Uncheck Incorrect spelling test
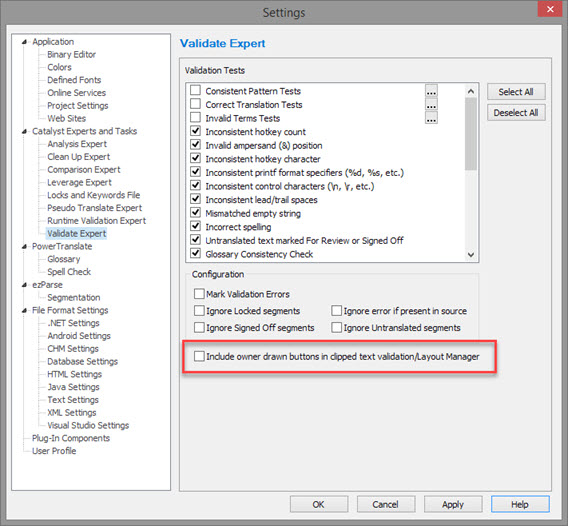This screenshot has width=568, height=526. (x=196, y=226)
